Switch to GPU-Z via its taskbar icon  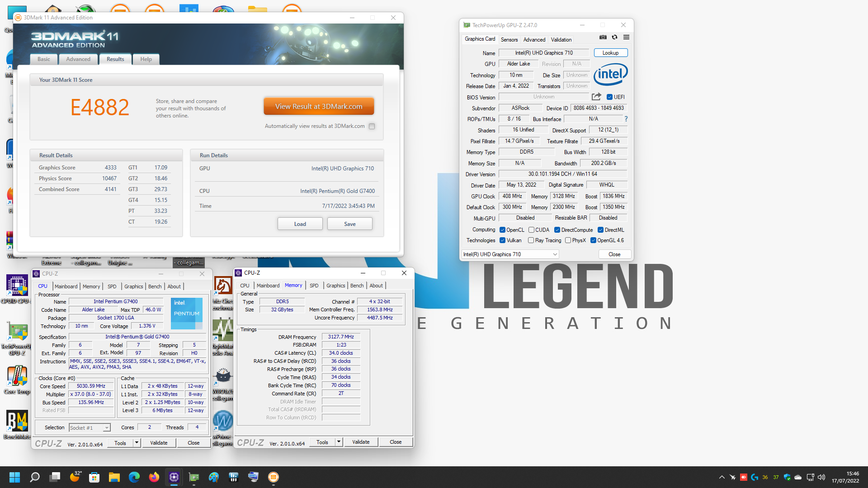[194, 477]
